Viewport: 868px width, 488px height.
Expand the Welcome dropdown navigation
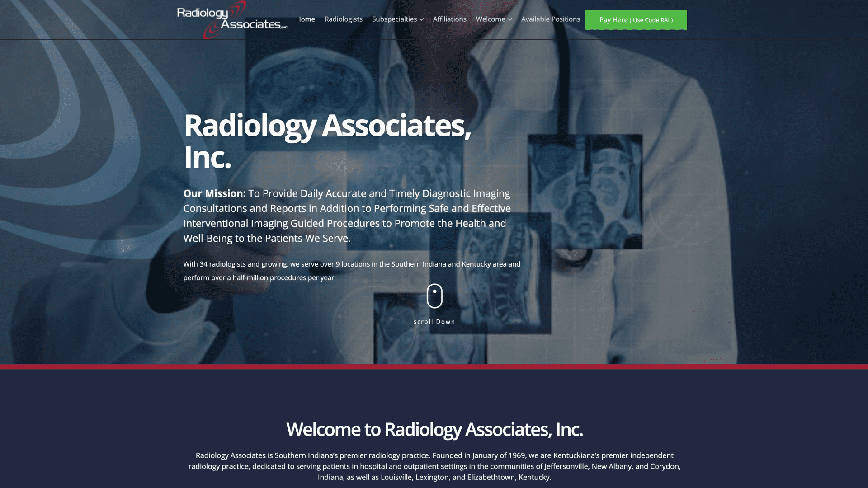(x=494, y=19)
